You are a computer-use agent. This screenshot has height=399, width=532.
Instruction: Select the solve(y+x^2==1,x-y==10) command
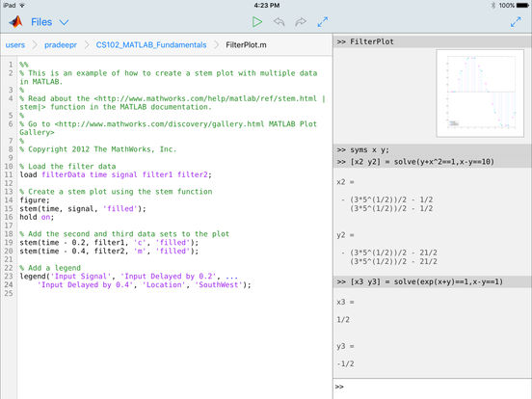[x=433, y=162]
